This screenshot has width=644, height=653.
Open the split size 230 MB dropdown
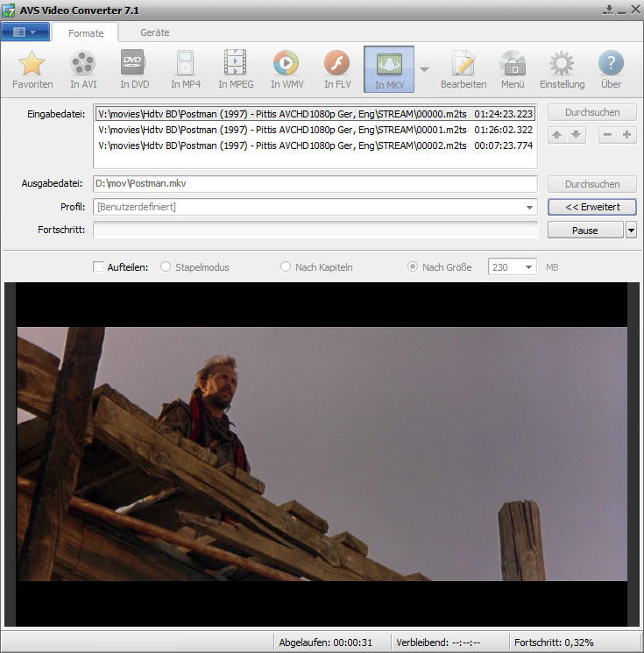[x=528, y=267]
